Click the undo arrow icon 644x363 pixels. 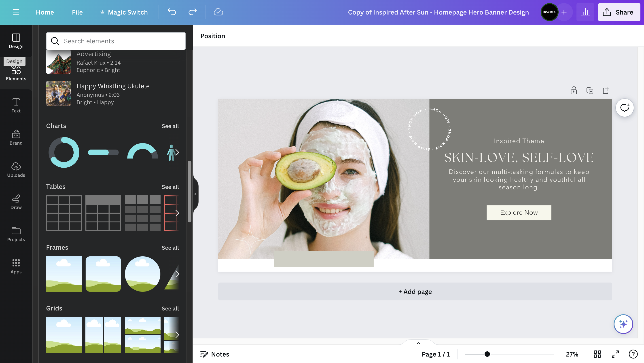click(172, 12)
